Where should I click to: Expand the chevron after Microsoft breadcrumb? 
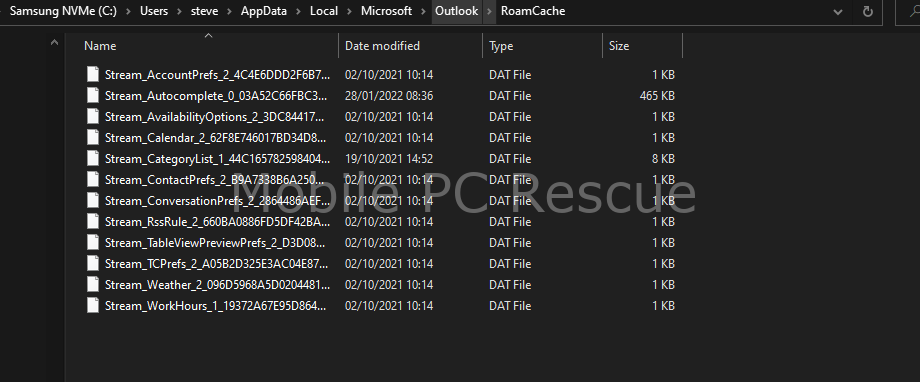(424, 11)
